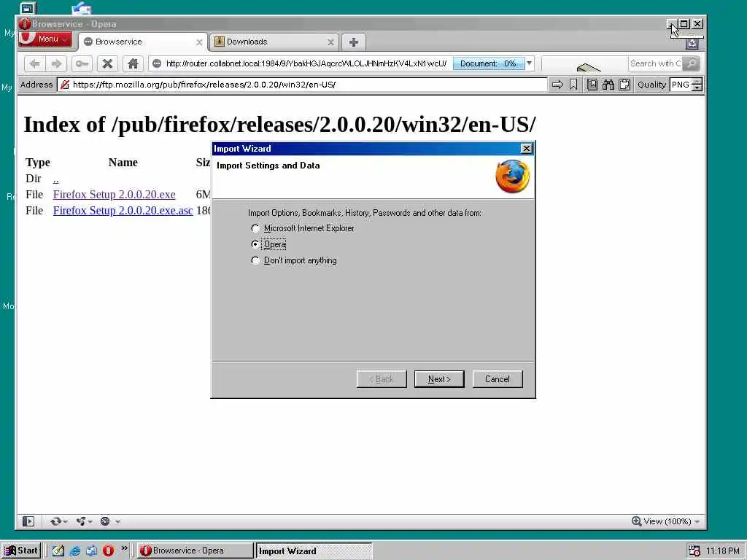Click the zoom magnifier icon in status bar
Viewport: 747px width, 560px height.
click(636, 521)
